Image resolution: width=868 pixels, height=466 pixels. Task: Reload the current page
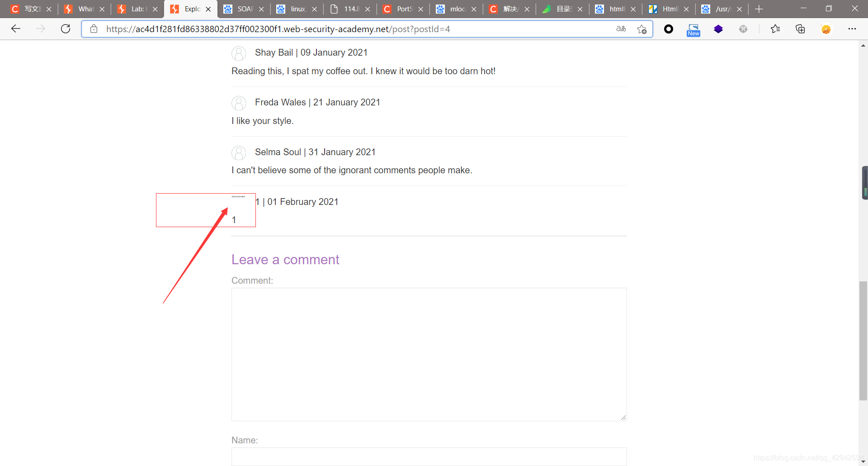pyautogui.click(x=66, y=29)
